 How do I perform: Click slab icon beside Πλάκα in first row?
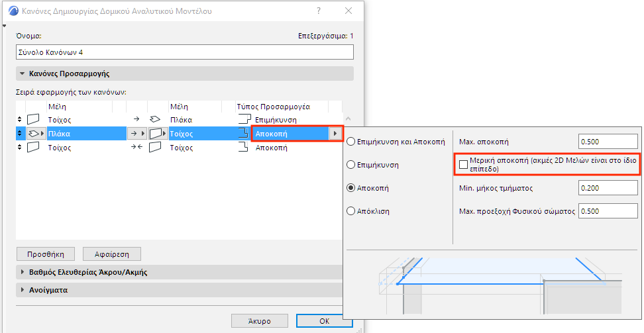click(x=155, y=119)
